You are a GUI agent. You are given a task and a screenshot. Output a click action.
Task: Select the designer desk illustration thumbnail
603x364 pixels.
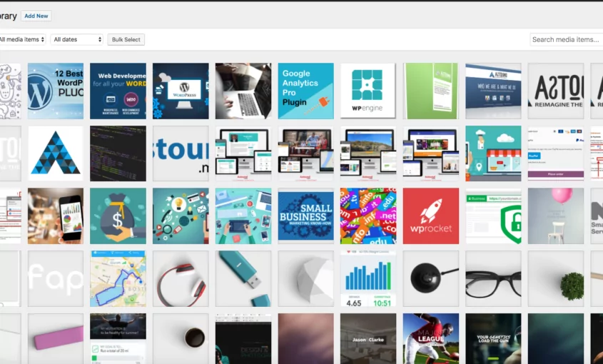coord(243,216)
